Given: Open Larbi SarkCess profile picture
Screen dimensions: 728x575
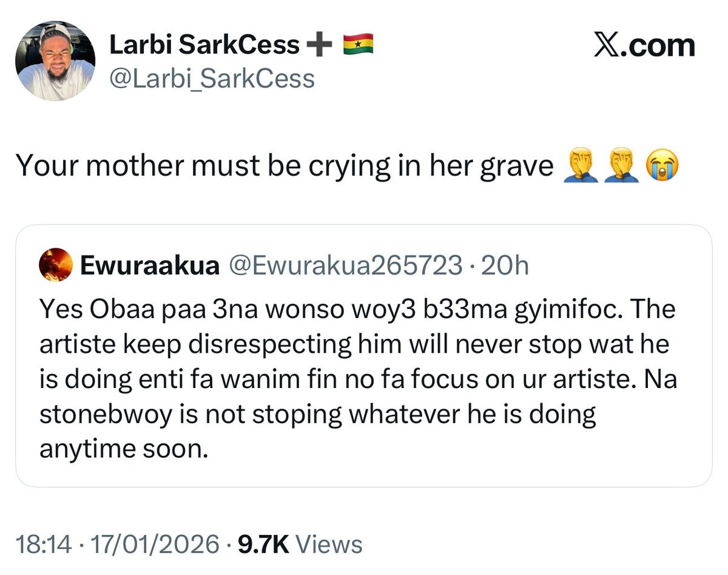Looking at the screenshot, I should click(x=55, y=61).
